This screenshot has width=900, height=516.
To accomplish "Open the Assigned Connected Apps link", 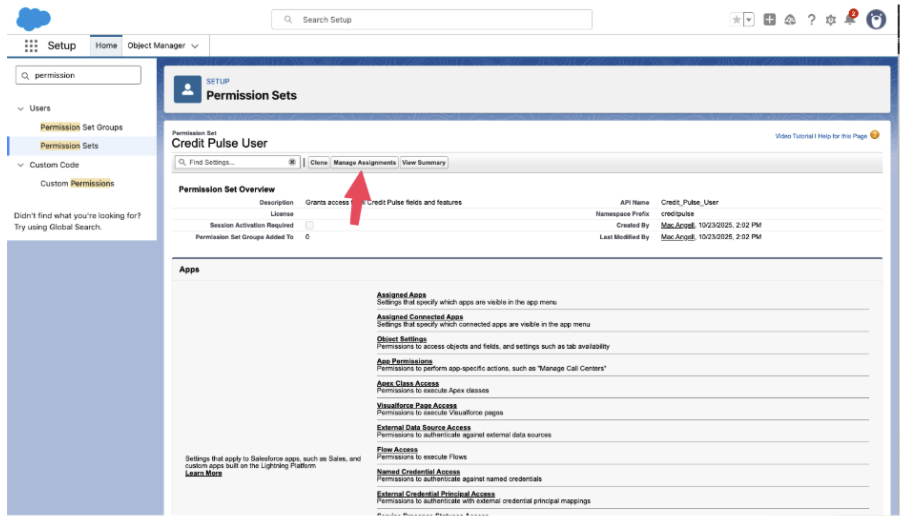I will pos(420,317).
